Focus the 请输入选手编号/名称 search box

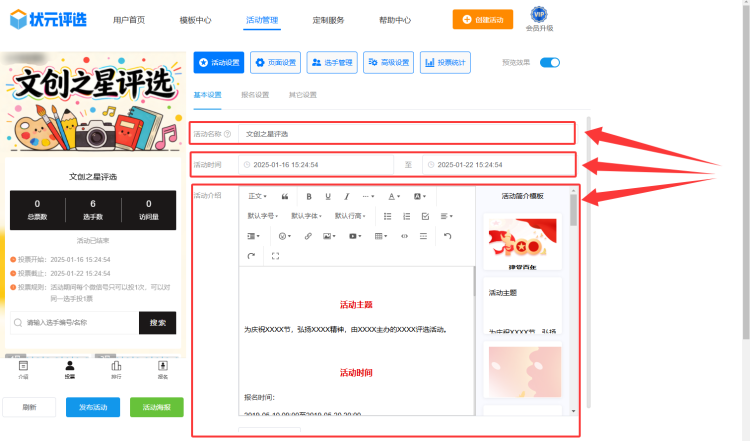point(75,323)
